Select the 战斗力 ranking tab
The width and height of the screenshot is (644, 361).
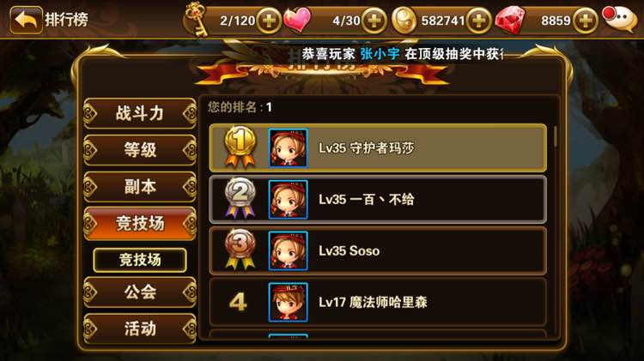pos(140,113)
